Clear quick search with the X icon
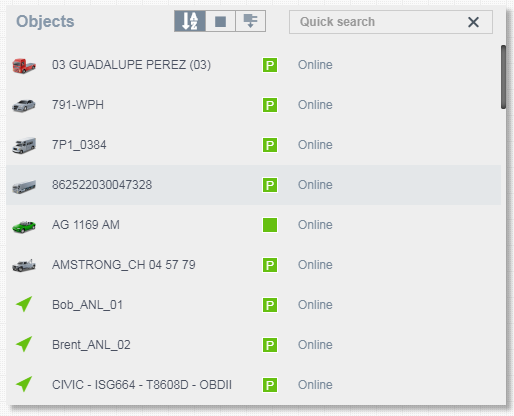 tap(473, 22)
